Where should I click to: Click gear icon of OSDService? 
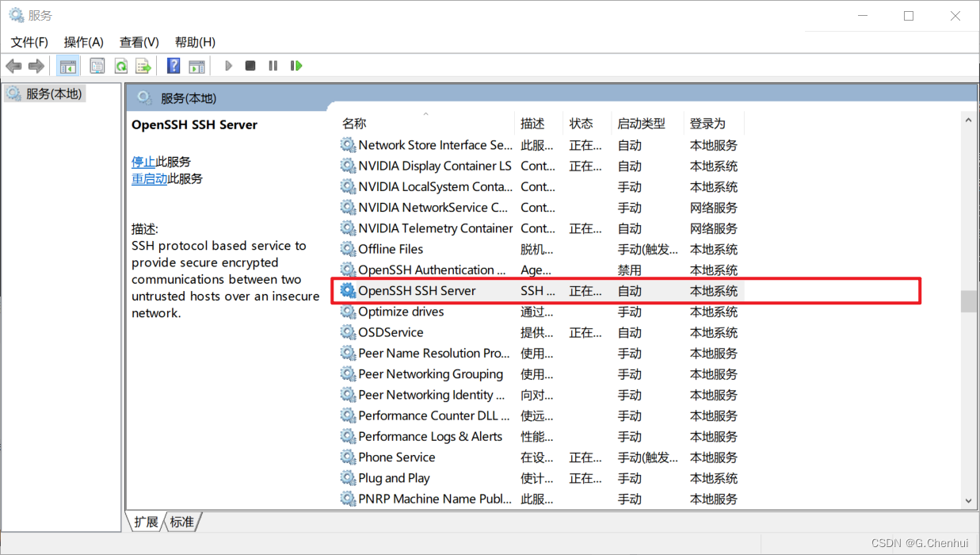[x=348, y=332]
